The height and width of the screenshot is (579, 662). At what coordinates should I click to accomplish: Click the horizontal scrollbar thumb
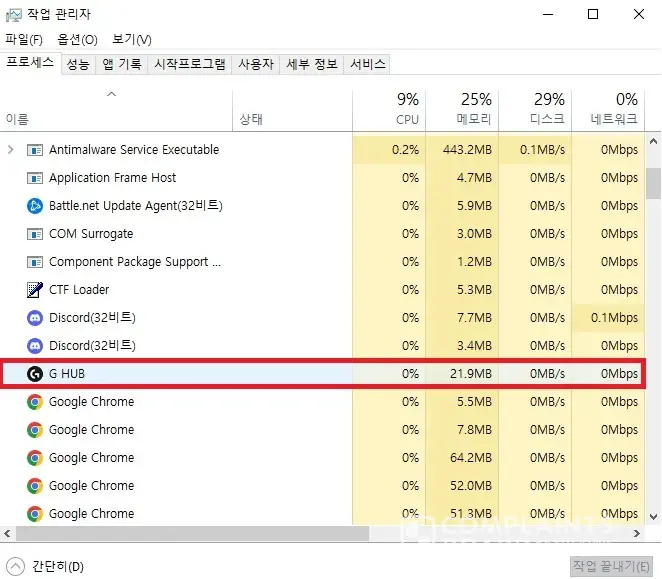click(x=193, y=534)
